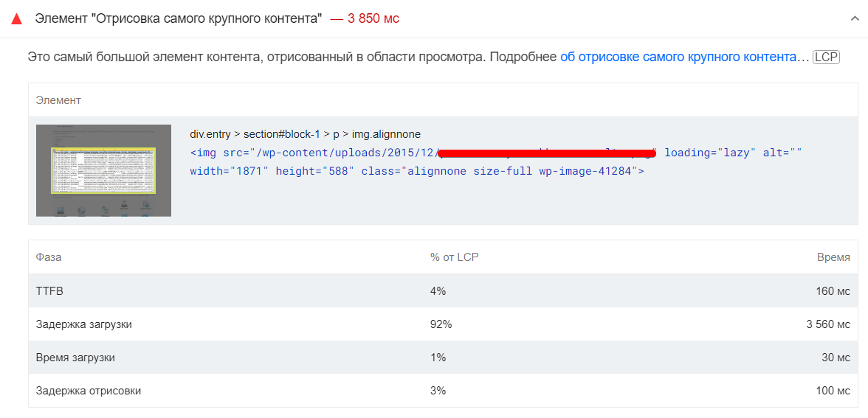Select the TTFB table row
The height and width of the screenshot is (418, 868).
pyautogui.click(x=443, y=290)
